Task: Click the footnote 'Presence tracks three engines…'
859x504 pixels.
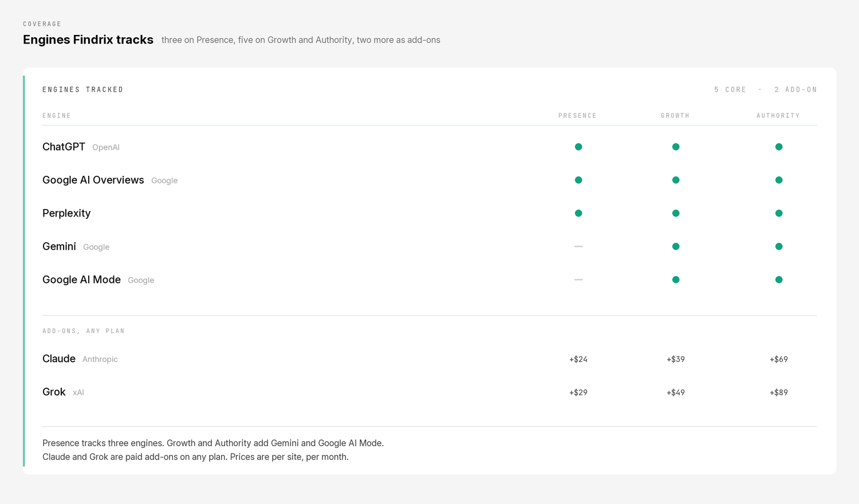Action: (x=213, y=443)
